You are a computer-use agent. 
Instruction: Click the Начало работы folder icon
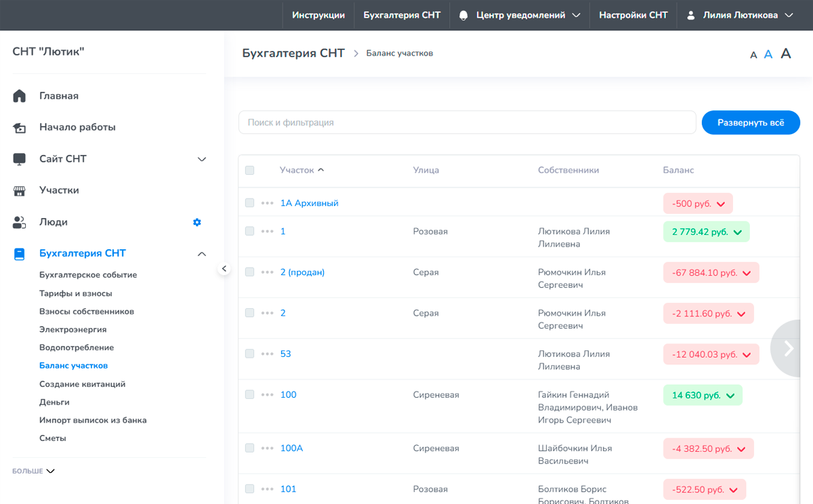pos(20,127)
